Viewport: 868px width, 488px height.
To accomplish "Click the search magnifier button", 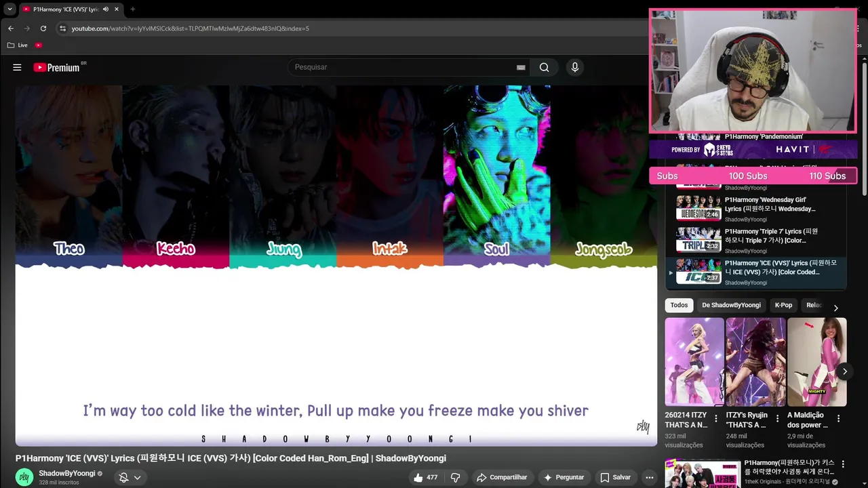I will 545,67.
